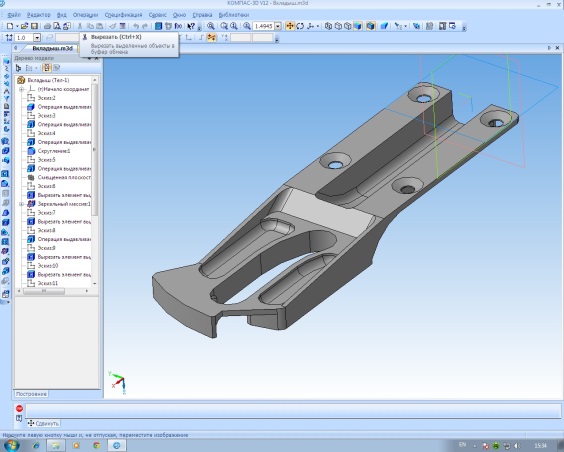Screen dimensions: 564x452
Task: Open the Операции menu
Action: coord(85,15)
